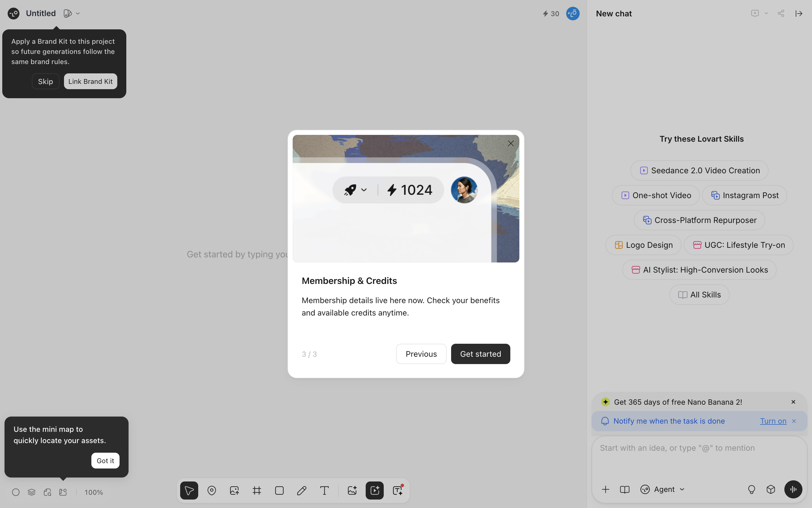The height and width of the screenshot is (508, 812).
Task: Click Got it on the mini map tip
Action: [105, 461]
